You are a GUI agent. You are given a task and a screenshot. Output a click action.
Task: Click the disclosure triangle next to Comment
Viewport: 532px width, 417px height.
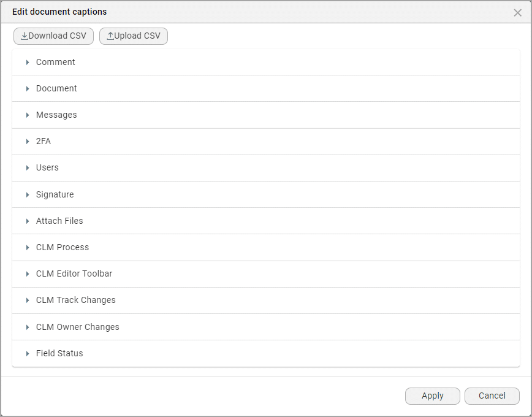27,62
